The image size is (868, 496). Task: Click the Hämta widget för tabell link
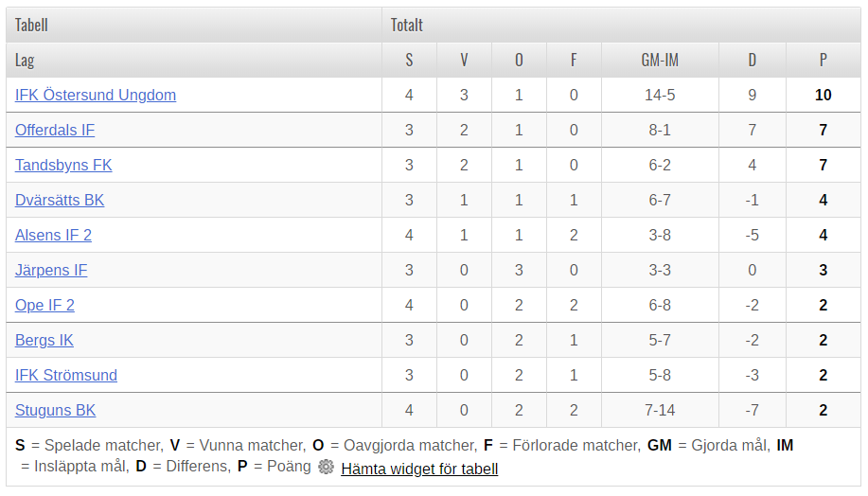[419, 469]
